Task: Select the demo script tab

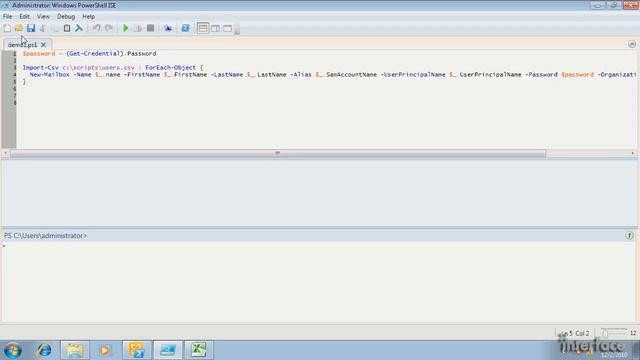Action: (22, 44)
